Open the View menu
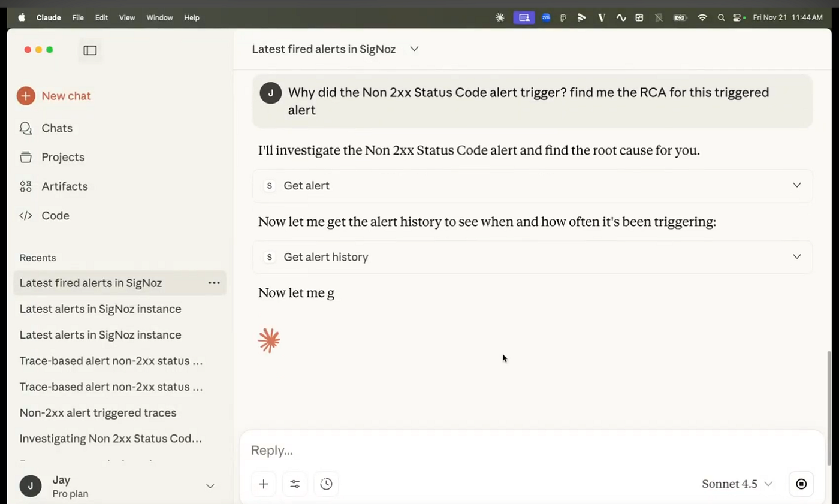Viewport: 839px width, 504px height. 127,18
